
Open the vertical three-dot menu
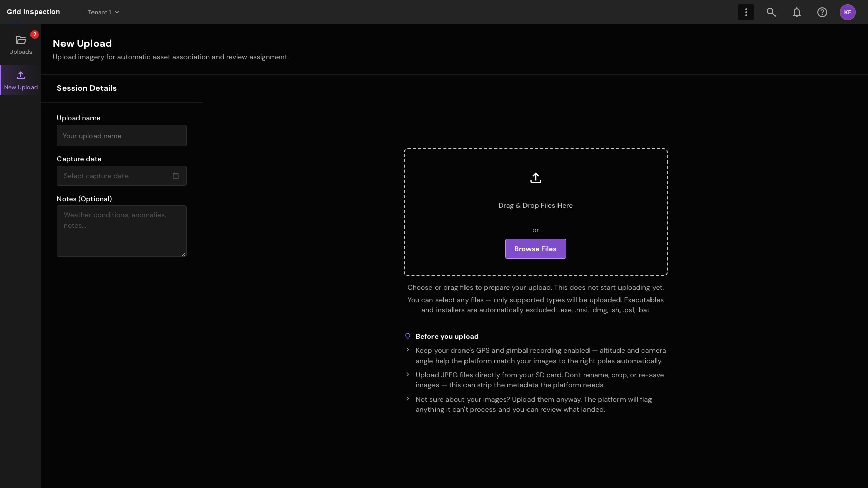tap(746, 12)
